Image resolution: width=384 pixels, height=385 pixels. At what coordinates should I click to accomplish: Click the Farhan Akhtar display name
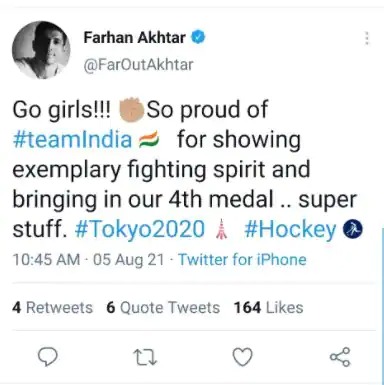[135, 37]
